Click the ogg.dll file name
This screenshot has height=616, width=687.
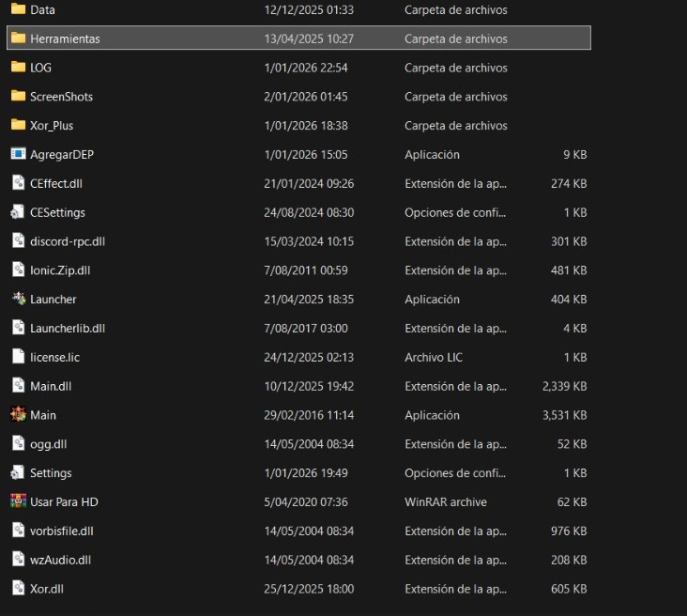point(48,443)
